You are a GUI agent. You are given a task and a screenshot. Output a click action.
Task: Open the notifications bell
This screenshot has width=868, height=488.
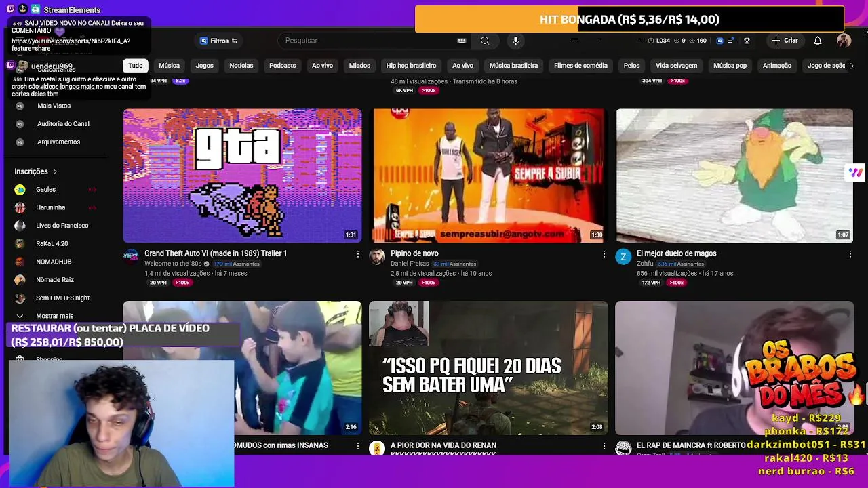[x=818, y=41]
